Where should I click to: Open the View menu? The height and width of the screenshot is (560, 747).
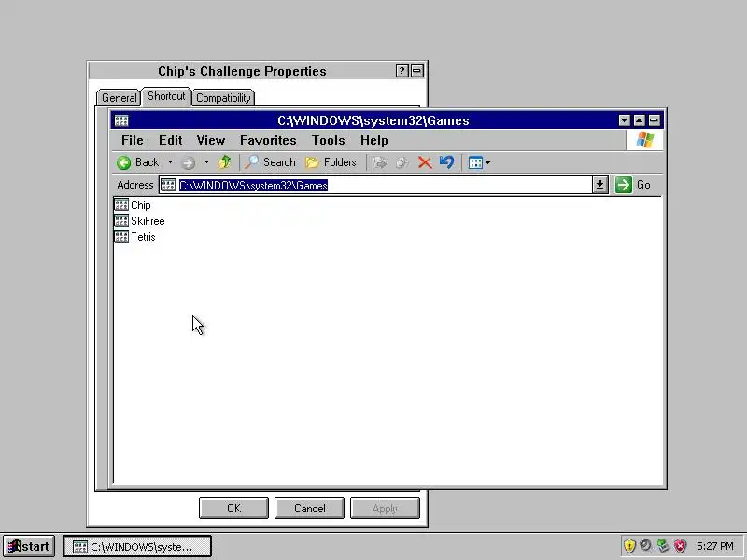pyautogui.click(x=211, y=141)
